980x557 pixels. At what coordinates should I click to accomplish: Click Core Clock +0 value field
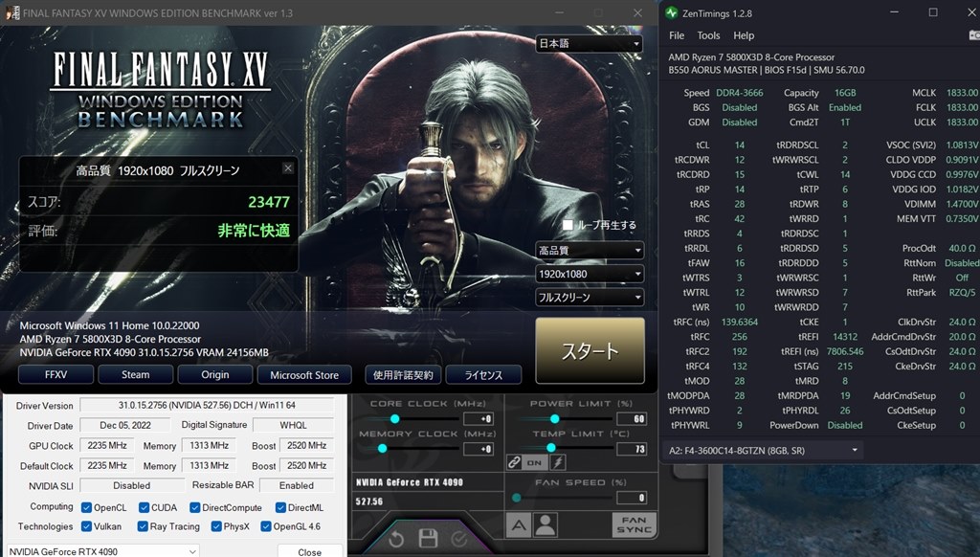coord(479,419)
